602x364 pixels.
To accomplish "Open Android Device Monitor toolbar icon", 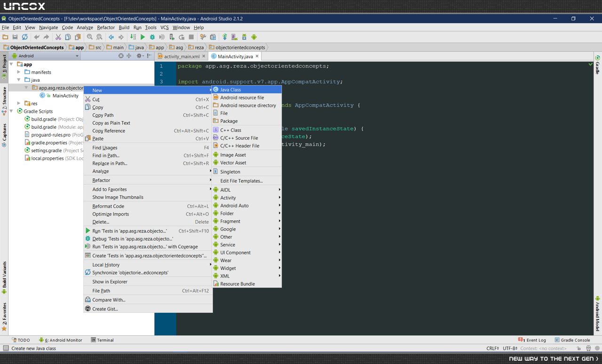I will (254, 37).
